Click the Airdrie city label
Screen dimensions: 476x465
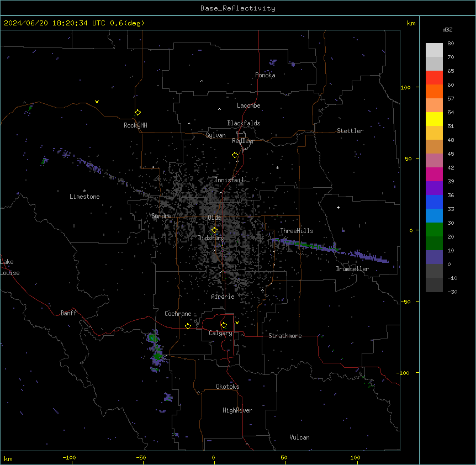pos(223,297)
